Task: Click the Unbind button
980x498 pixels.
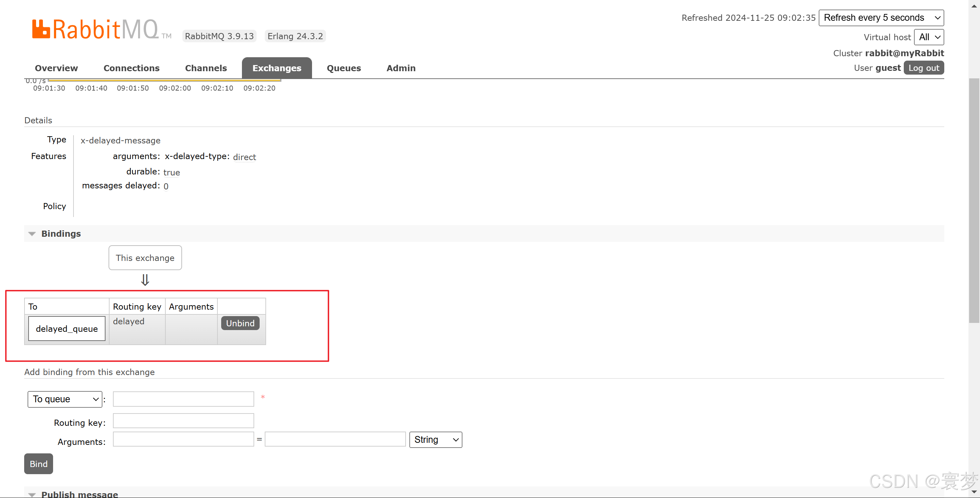Action: 240,323
